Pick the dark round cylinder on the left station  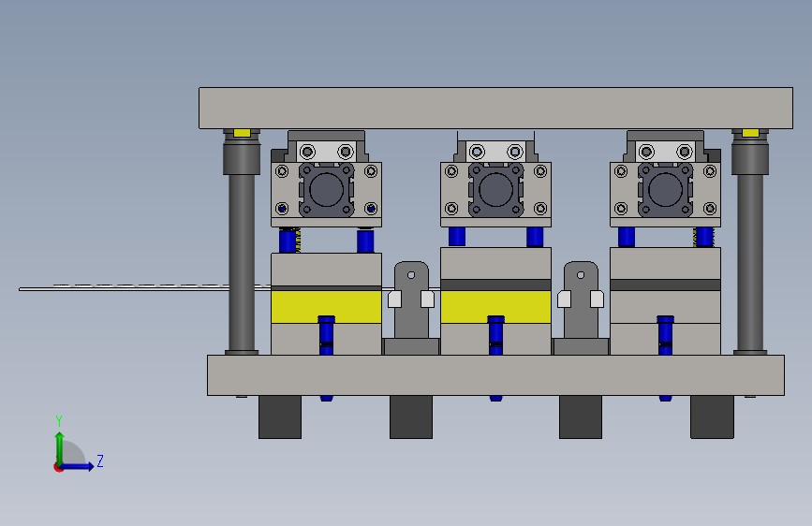point(326,189)
